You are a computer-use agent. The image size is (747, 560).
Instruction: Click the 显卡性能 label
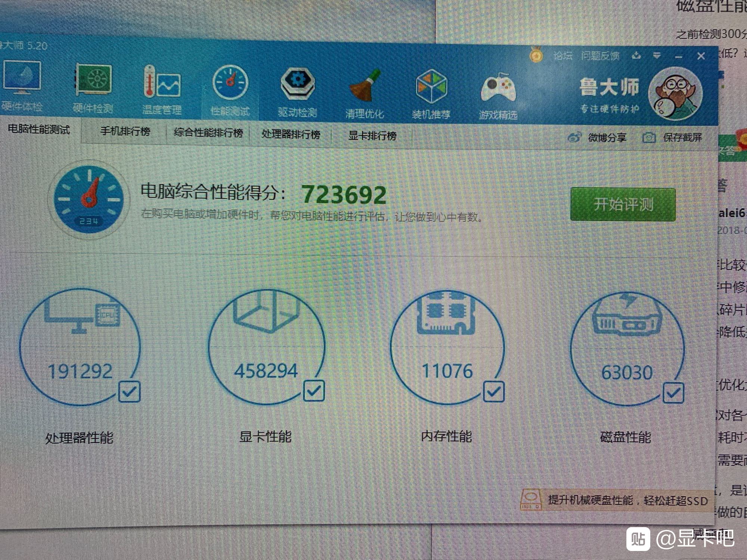[265, 436]
